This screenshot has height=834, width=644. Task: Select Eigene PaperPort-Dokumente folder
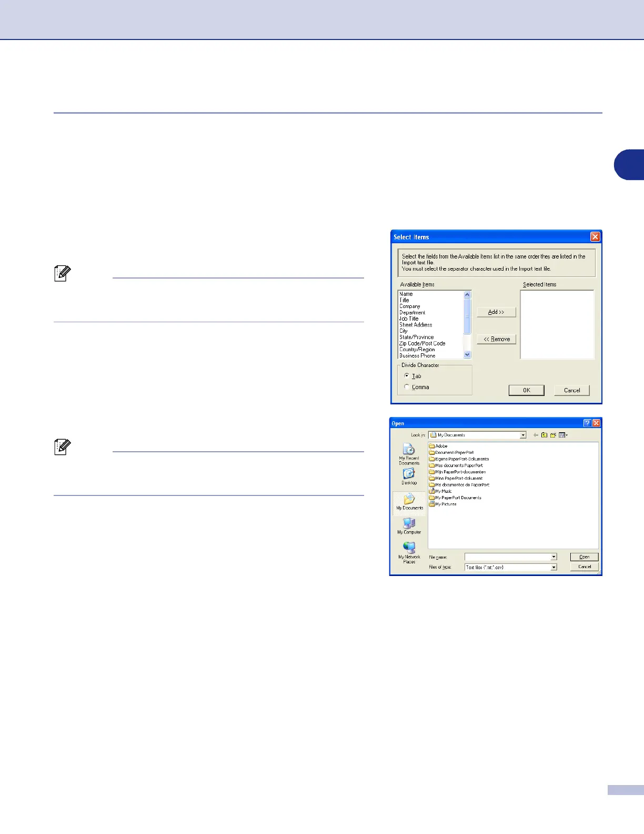click(x=459, y=459)
